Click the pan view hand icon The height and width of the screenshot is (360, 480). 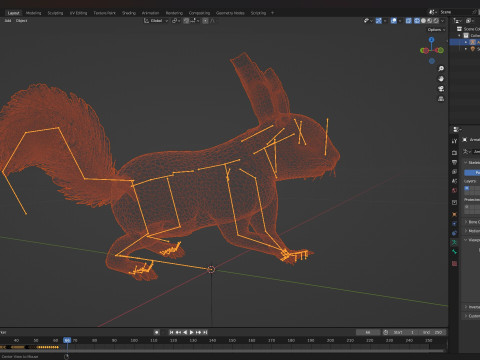pyautogui.click(x=441, y=79)
